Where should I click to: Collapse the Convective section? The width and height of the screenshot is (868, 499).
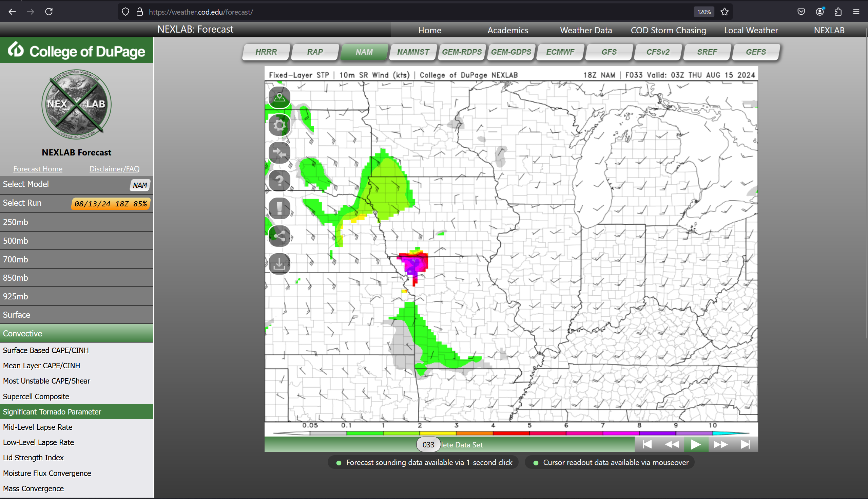pos(77,333)
